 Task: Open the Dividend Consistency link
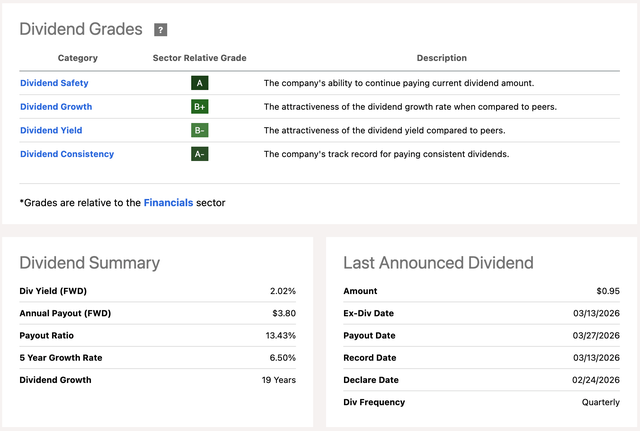67,154
